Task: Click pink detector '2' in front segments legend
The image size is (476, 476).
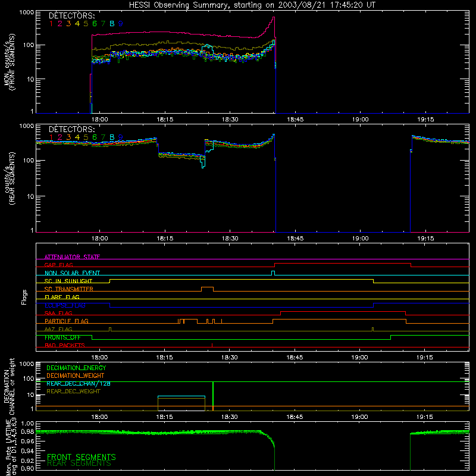Action: 60,24
